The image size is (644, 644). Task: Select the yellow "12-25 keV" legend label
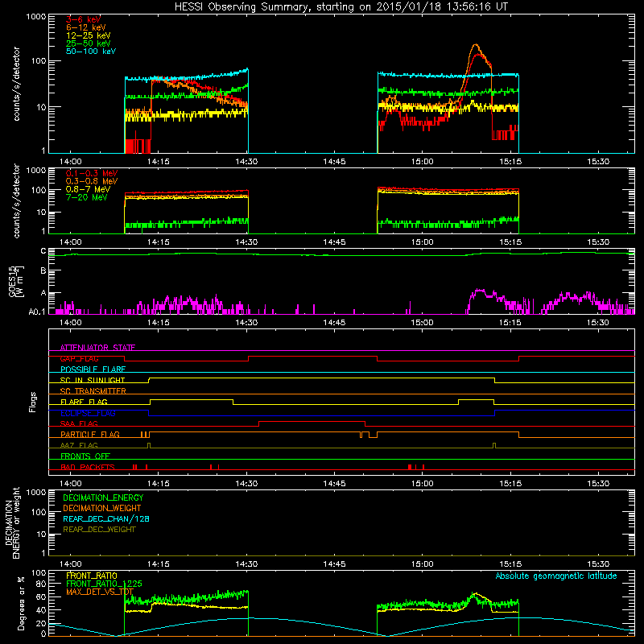coord(89,35)
